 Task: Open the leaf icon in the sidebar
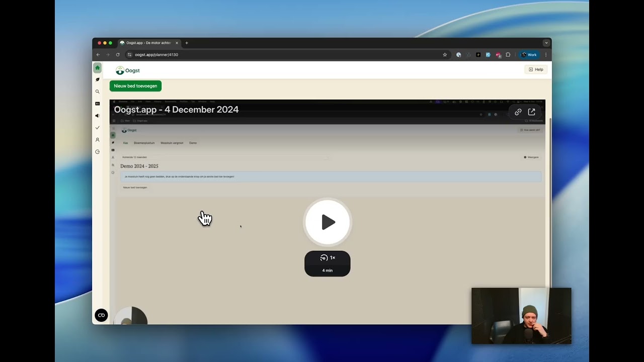98,79
